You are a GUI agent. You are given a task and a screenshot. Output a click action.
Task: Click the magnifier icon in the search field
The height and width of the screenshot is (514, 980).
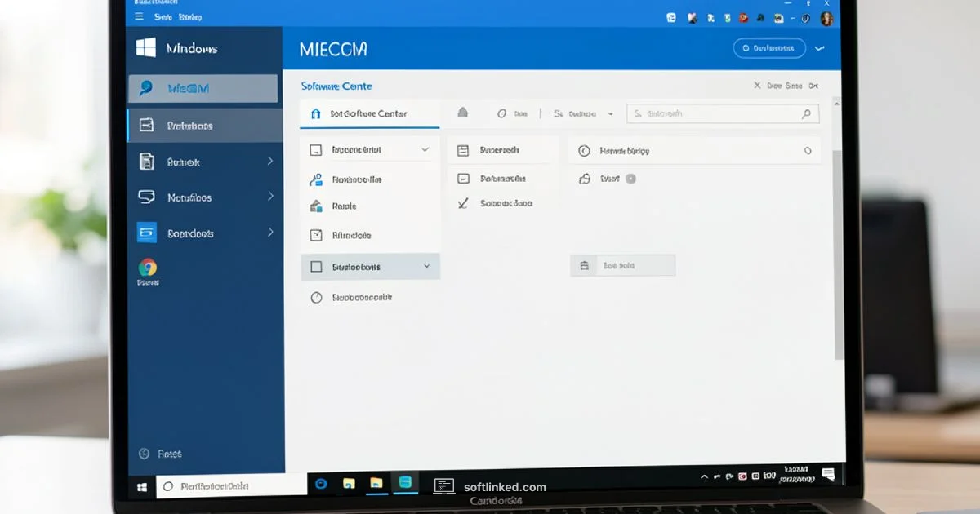pos(806,114)
